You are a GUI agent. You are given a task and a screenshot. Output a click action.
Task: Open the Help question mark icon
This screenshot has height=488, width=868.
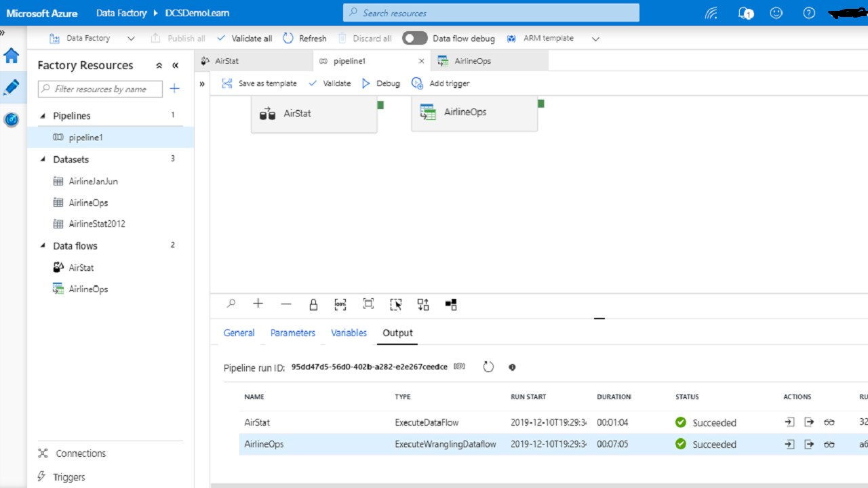(x=808, y=13)
